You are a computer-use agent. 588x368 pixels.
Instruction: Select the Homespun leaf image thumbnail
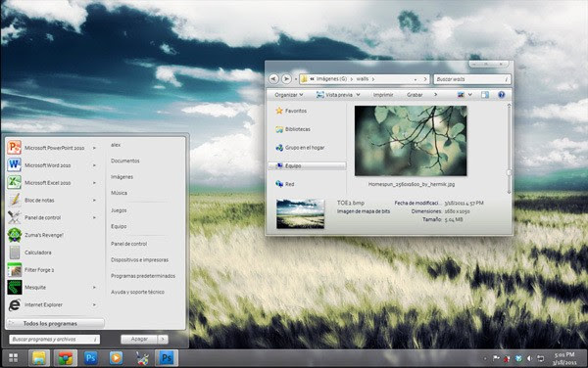[x=411, y=141]
